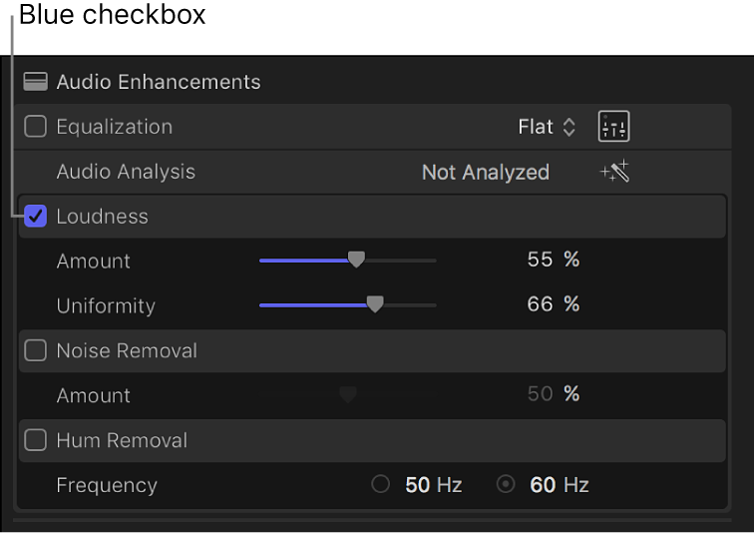Viewport: 756px width, 534px height.
Task: Open the equalizer controls icon
Action: click(x=613, y=127)
